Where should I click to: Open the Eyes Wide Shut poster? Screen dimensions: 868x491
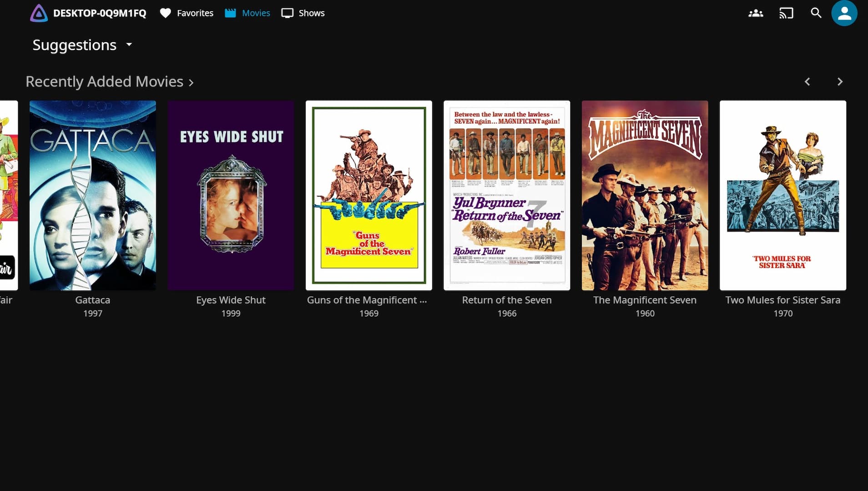click(x=231, y=195)
